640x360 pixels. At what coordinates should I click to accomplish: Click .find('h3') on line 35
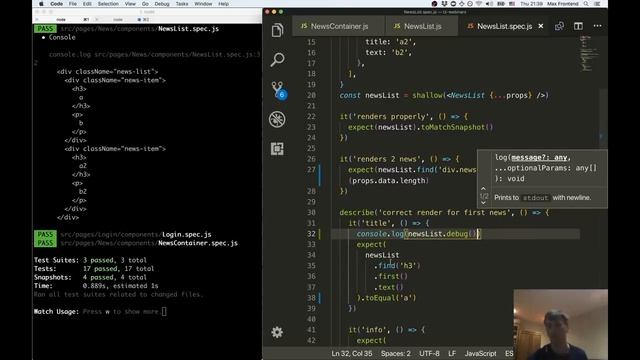pos(397,266)
